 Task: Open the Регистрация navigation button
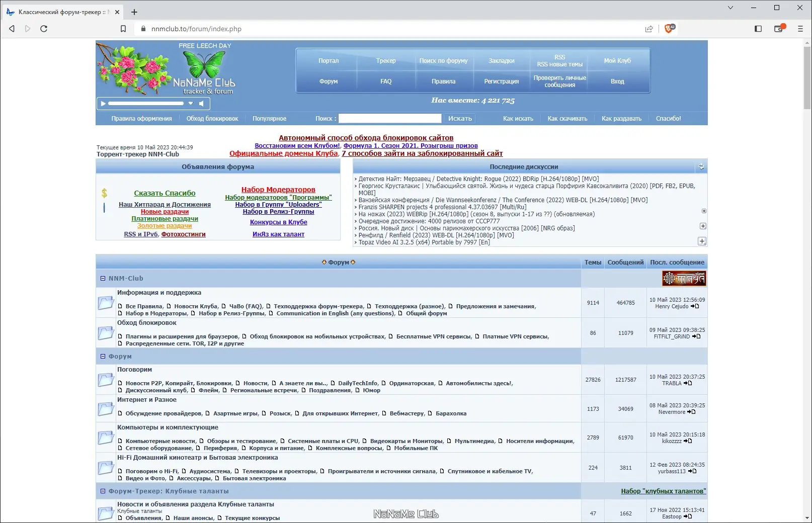[501, 81]
